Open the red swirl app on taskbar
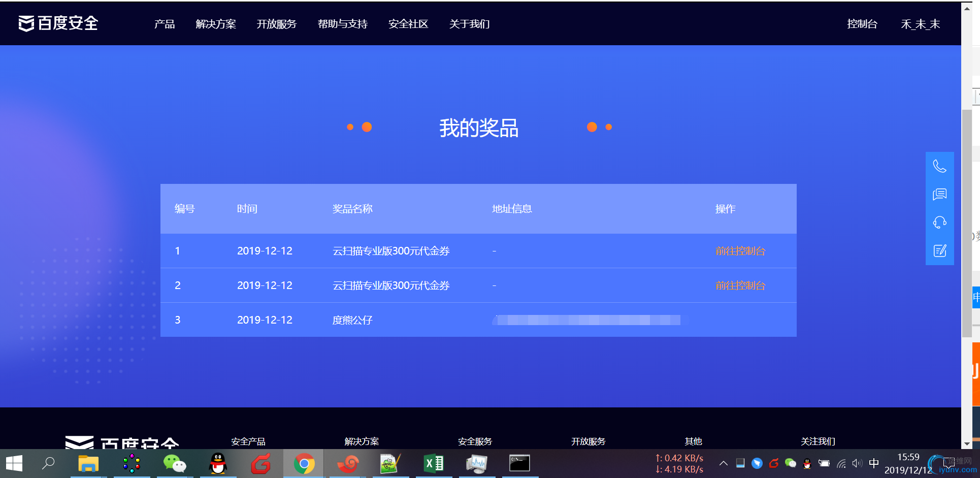Screen dimensions: 980x478 (348, 463)
